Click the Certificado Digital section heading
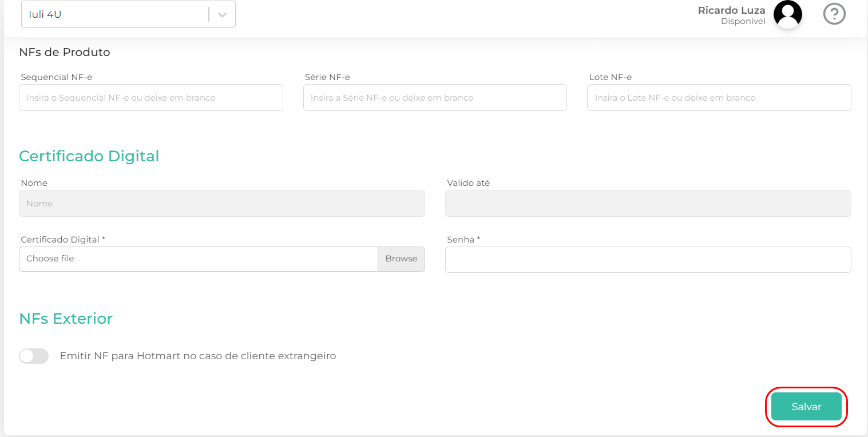Screen dimensions: 868x437 point(89,156)
